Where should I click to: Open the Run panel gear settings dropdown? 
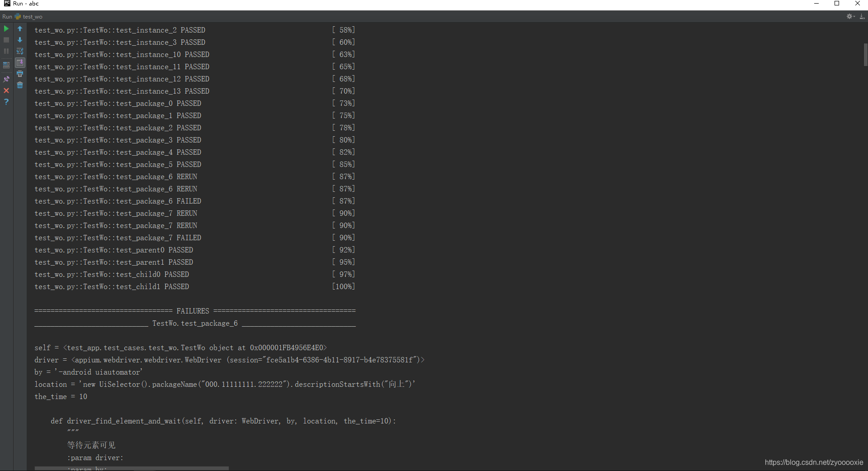851,16
